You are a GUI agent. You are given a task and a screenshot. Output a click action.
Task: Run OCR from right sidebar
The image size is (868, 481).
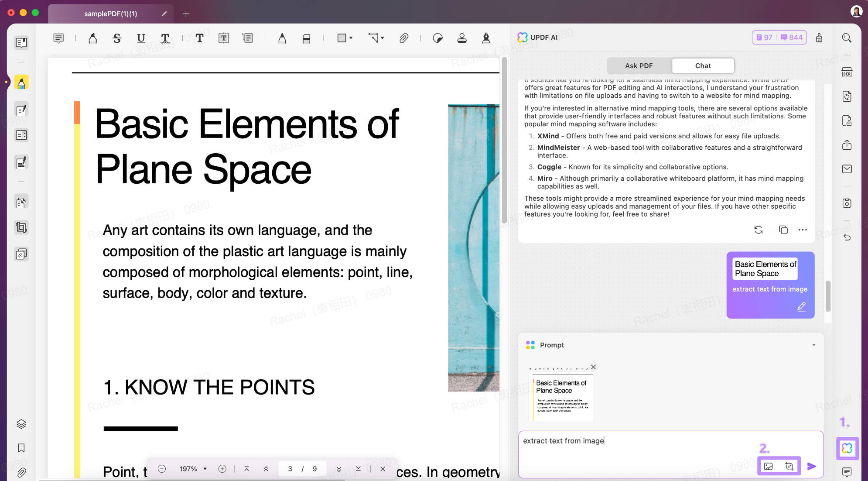(847, 72)
